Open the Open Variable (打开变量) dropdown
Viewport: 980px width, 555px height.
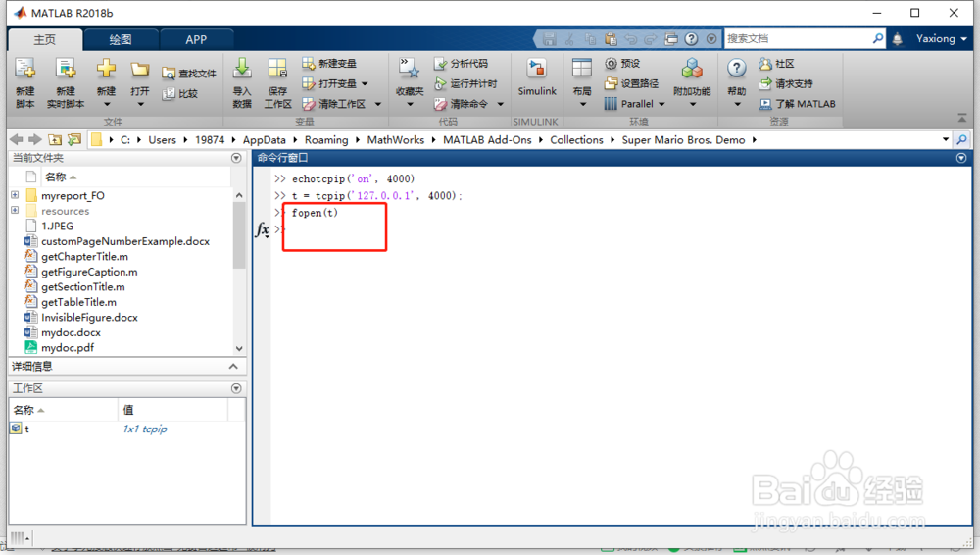365,84
